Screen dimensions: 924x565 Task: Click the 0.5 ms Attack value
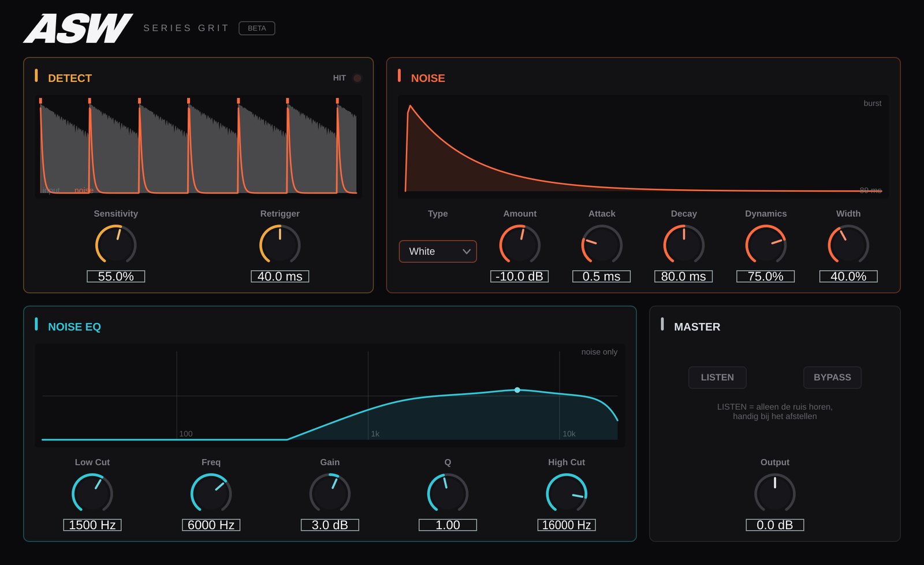602,276
